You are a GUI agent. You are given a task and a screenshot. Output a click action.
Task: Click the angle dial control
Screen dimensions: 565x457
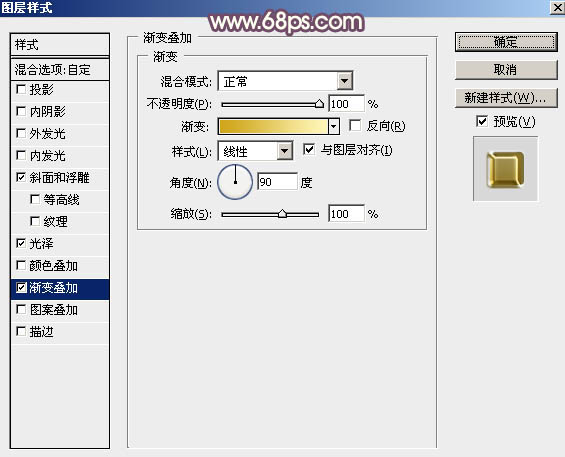pyautogui.click(x=235, y=182)
